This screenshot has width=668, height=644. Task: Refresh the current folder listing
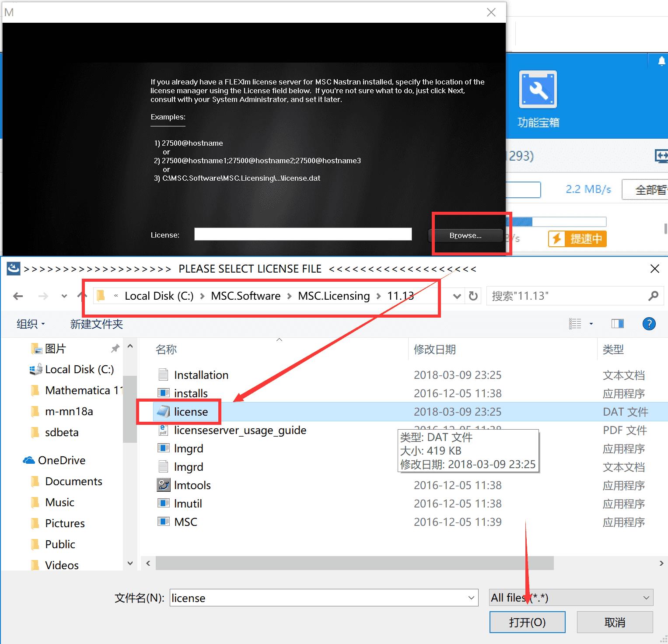point(473,296)
